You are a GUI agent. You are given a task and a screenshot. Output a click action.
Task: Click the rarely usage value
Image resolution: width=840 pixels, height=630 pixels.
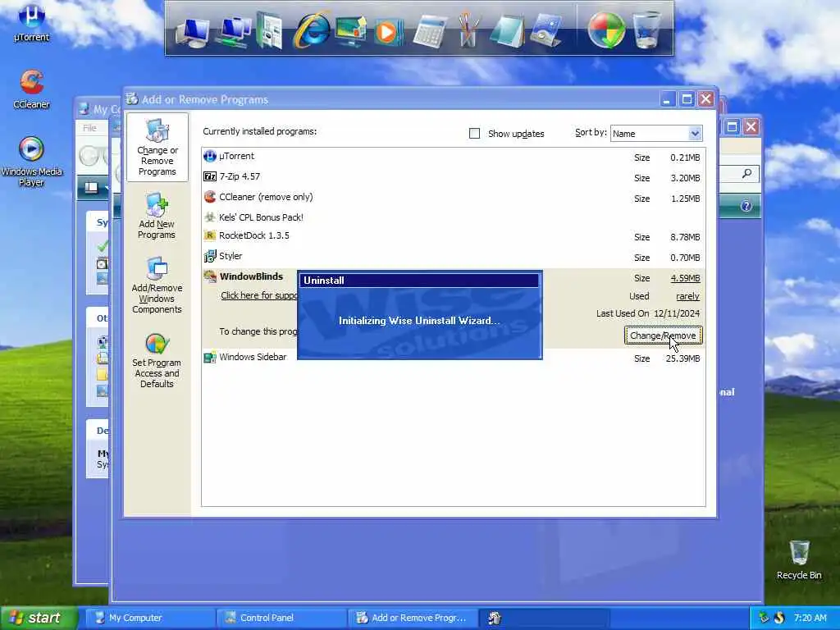(688, 296)
